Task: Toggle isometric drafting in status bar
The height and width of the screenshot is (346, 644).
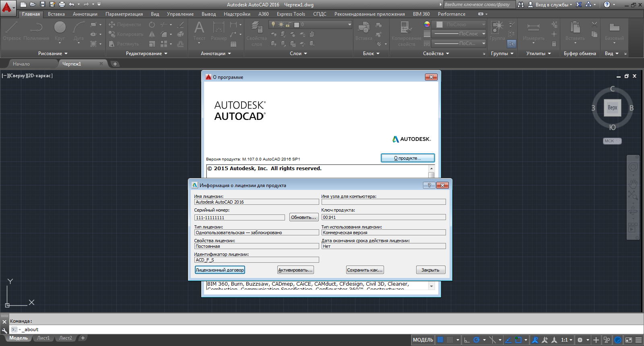Action: (492, 340)
